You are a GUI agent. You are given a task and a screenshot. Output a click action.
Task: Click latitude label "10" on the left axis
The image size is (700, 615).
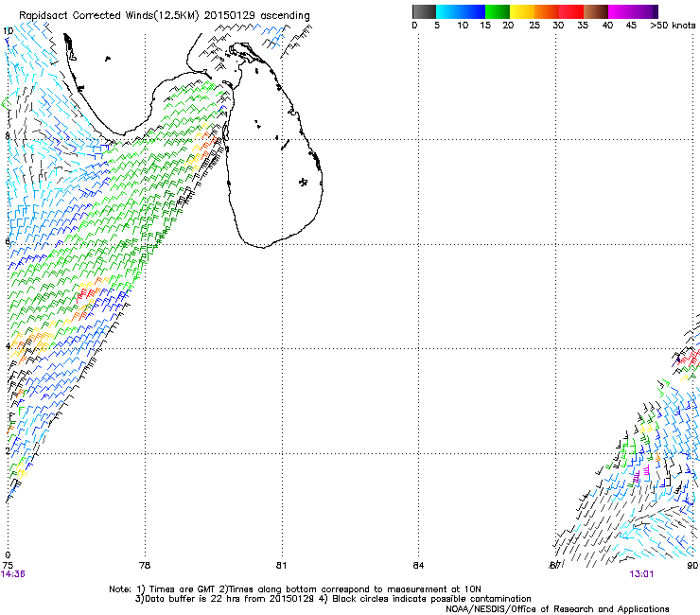click(9, 31)
